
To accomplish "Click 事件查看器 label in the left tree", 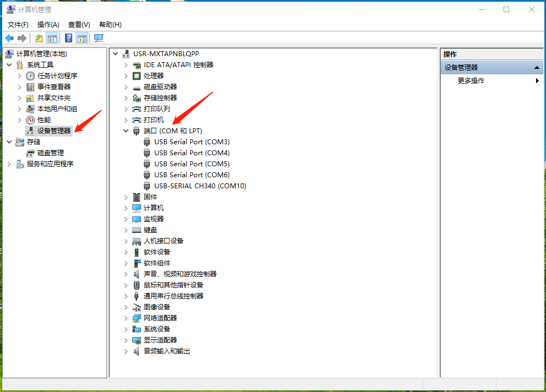I will coord(54,87).
